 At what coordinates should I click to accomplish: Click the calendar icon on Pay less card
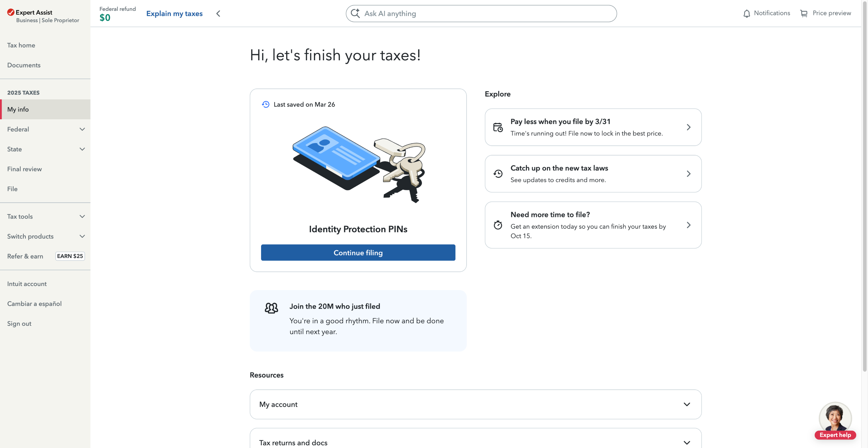click(498, 127)
